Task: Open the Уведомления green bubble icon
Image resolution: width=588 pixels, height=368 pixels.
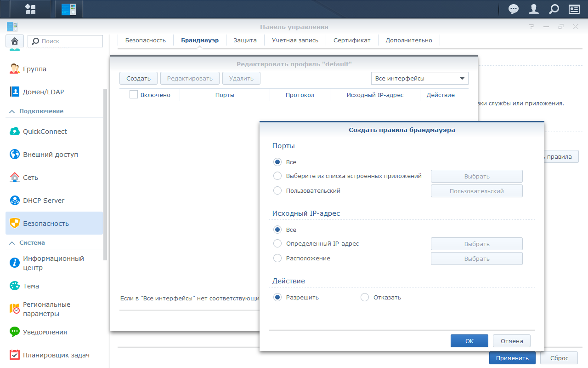Action: (15, 332)
